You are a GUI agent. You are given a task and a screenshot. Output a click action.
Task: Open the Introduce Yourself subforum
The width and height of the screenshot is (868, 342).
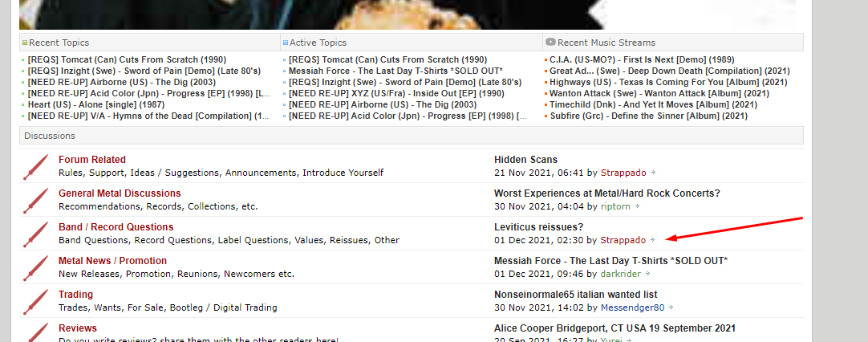[343, 173]
